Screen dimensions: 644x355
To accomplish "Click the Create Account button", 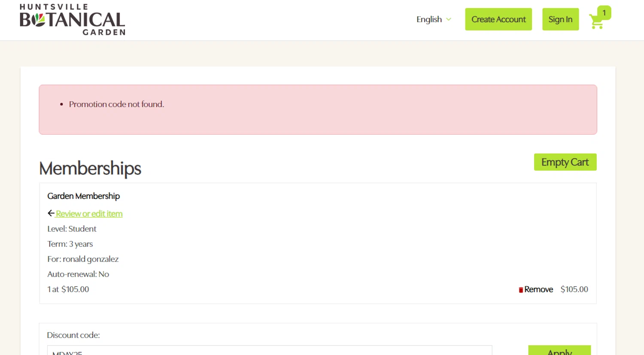I will [x=498, y=19].
